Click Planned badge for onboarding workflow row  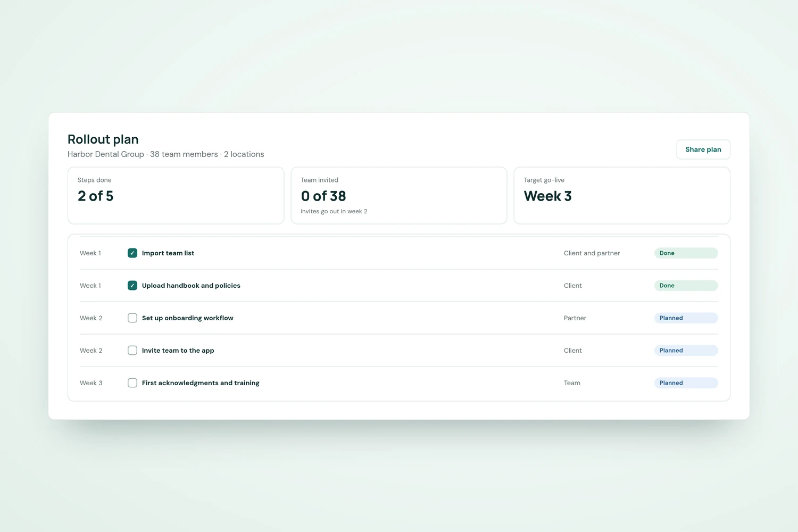[686, 318]
